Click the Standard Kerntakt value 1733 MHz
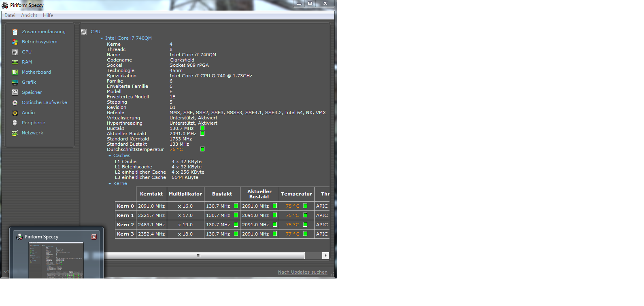This screenshot has width=644, height=306. point(181,139)
